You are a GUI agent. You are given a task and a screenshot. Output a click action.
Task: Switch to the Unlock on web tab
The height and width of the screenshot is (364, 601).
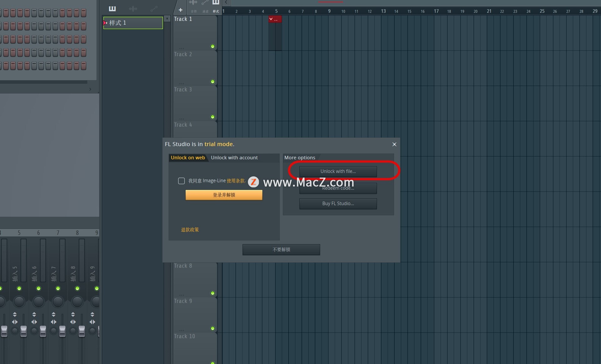(188, 158)
